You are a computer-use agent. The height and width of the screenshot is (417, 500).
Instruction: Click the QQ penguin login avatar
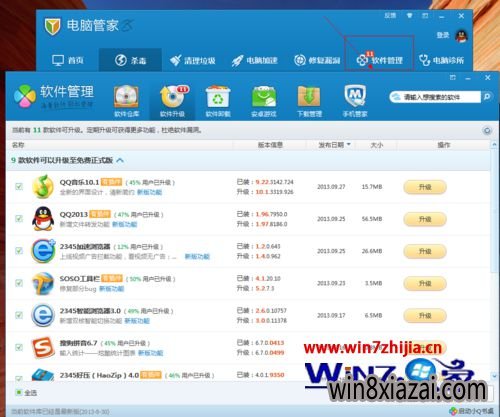tap(462, 36)
